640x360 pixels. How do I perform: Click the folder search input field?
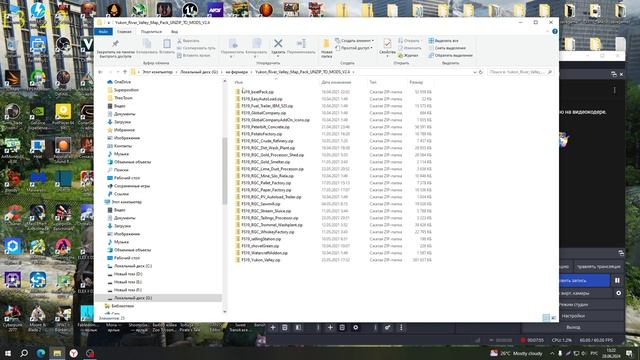tap(520, 72)
